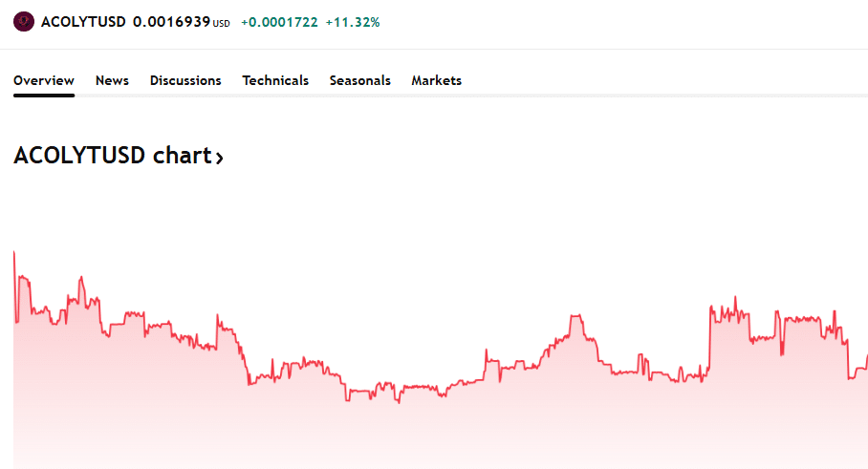
Task: Open the Overview tab
Action: pos(44,81)
